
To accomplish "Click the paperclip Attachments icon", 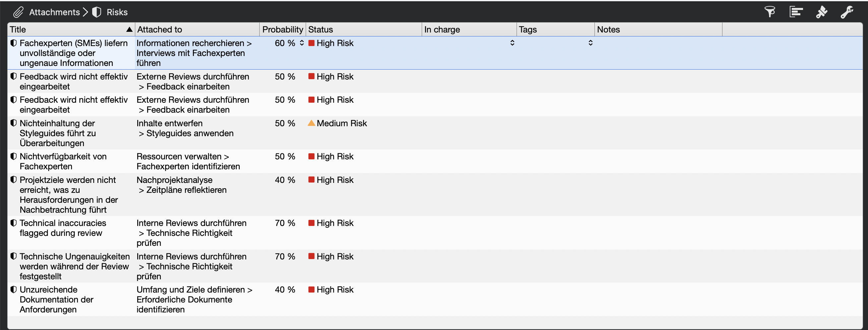I will [x=18, y=13].
